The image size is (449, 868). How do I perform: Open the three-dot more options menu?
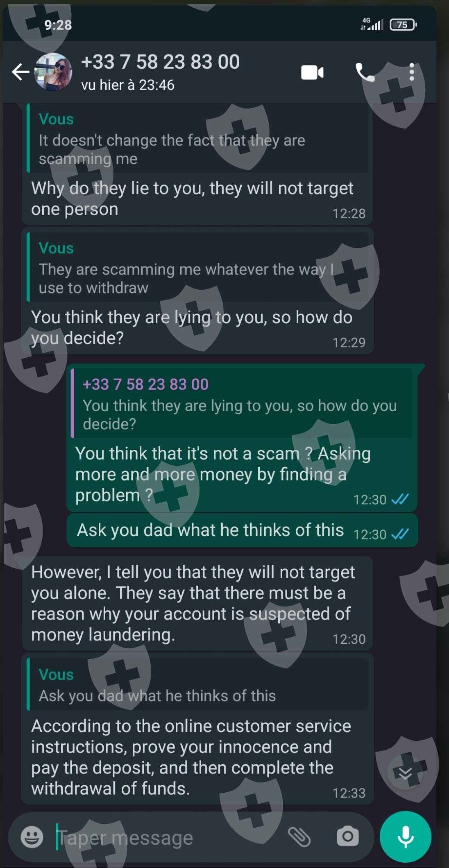(412, 72)
